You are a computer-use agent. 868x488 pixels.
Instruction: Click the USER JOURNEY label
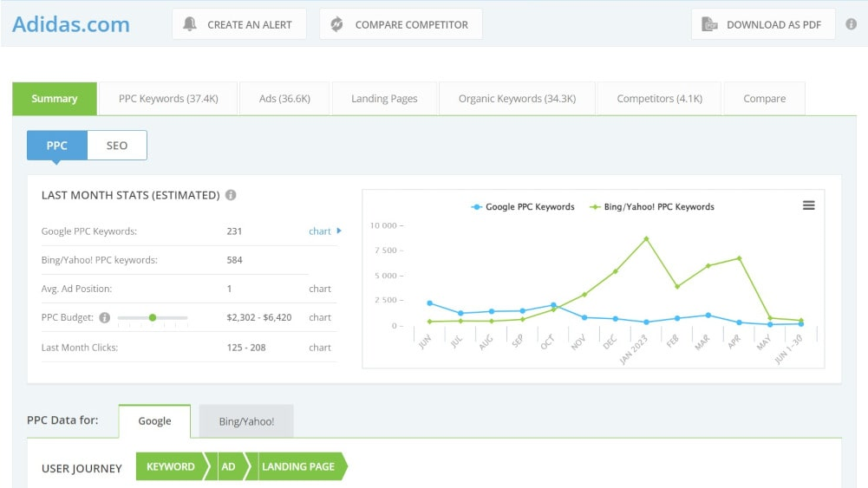(x=82, y=469)
